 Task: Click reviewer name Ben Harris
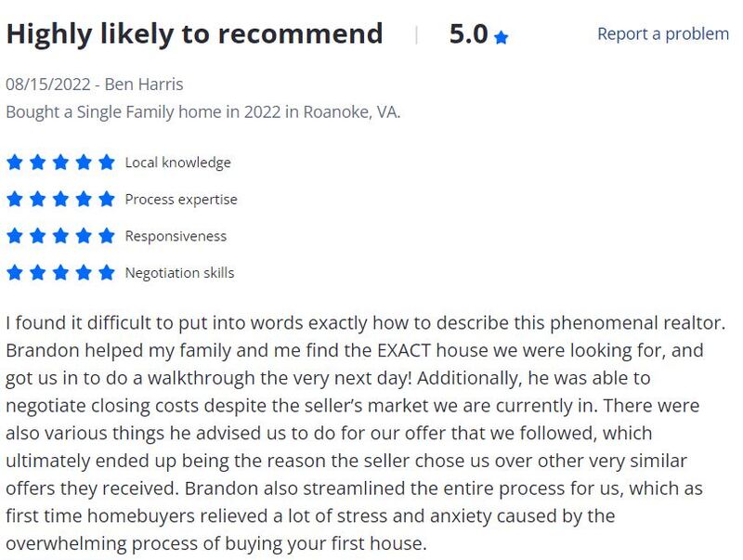pyautogui.click(x=144, y=85)
